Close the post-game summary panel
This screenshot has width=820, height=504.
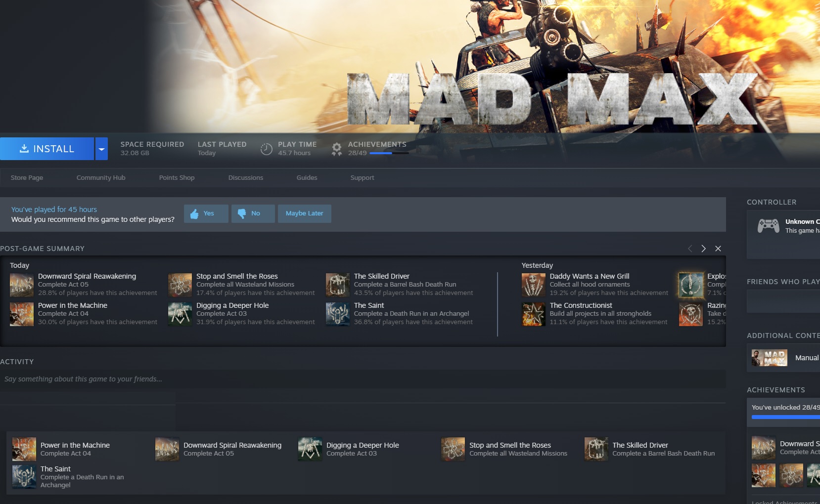[718, 249]
